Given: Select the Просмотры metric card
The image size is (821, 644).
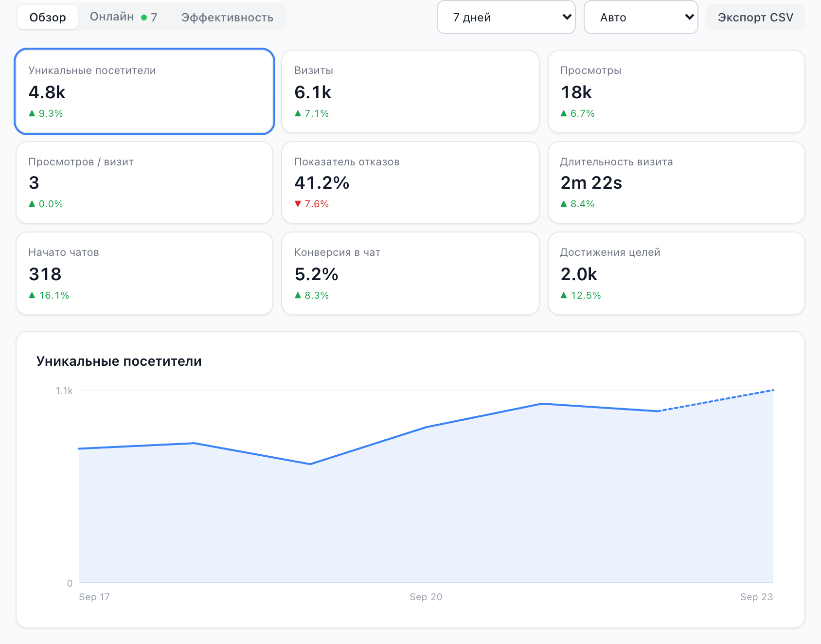Looking at the screenshot, I should pyautogui.click(x=677, y=91).
